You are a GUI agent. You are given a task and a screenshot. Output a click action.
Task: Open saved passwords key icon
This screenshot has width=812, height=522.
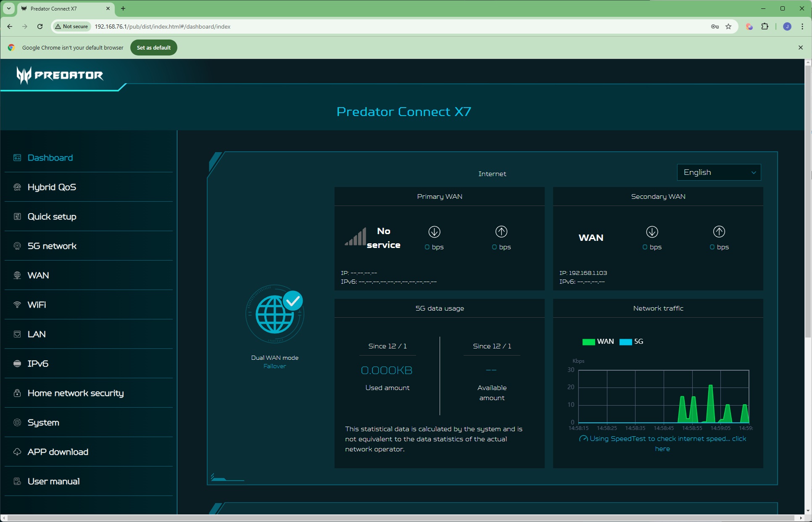click(x=714, y=26)
